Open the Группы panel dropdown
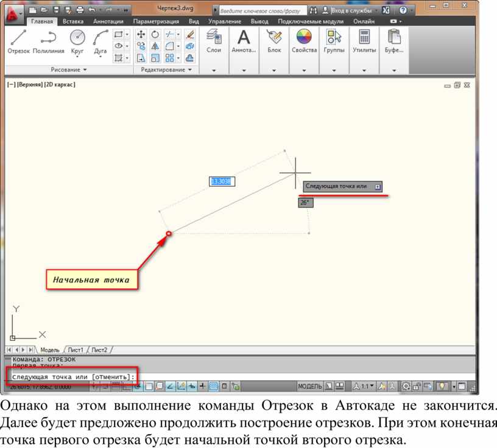 pyautogui.click(x=334, y=71)
